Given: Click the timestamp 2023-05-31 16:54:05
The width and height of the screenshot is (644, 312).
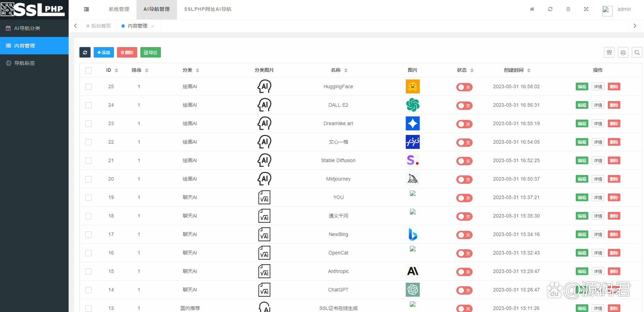Looking at the screenshot, I should 516,142.
